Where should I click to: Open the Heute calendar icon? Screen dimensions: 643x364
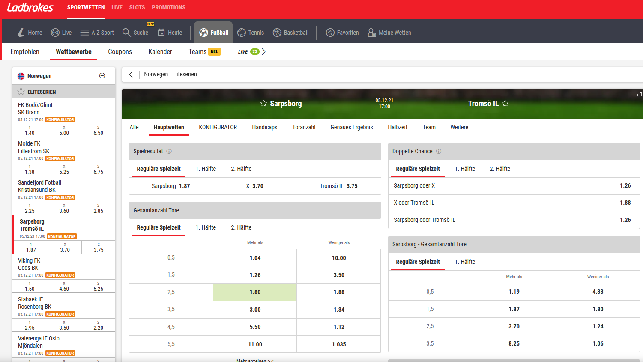[x=161, y=33]
